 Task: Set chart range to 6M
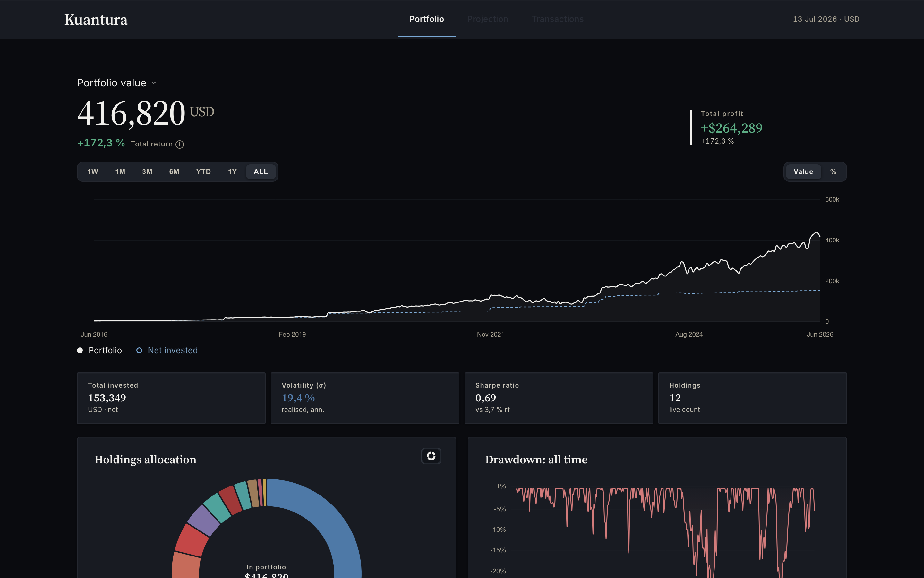(174, 172)
